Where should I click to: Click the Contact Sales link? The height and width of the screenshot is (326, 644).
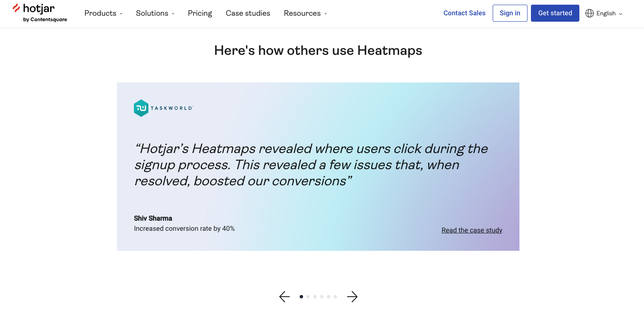coord(464,13)
